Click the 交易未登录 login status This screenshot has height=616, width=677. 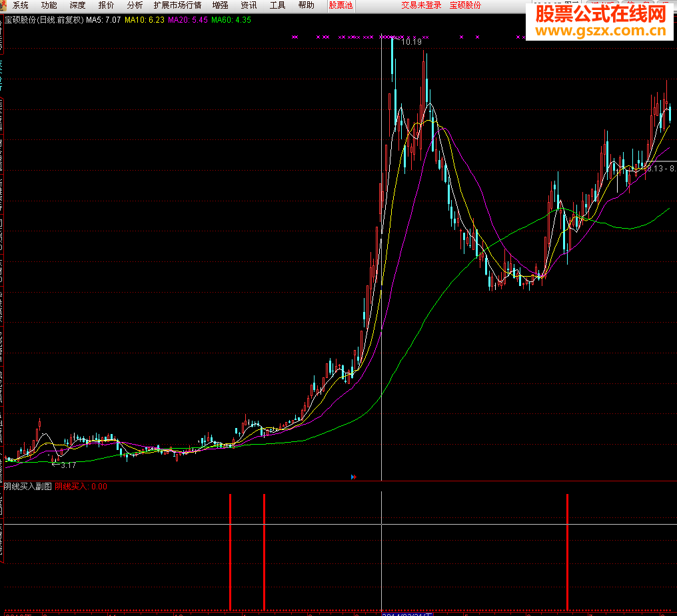pyautogui.click(x=421, y=5)
